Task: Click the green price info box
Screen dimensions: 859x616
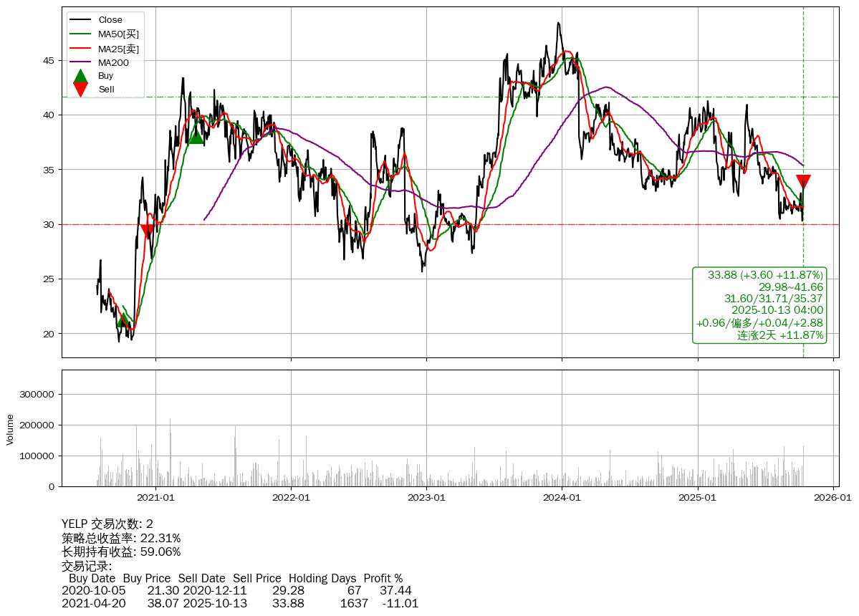Action: (x=759, y=305)
